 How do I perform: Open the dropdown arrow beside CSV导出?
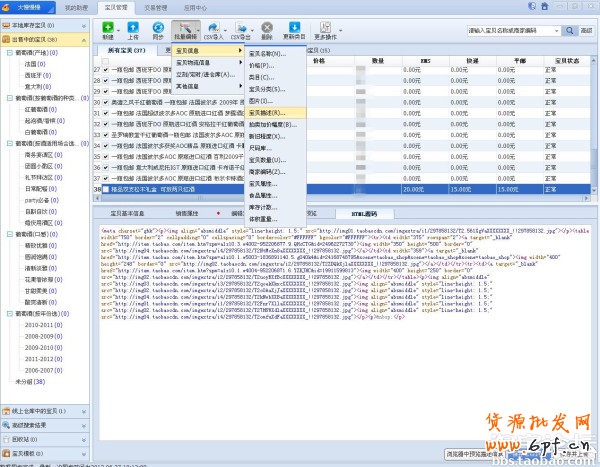(x=252, y=30)
